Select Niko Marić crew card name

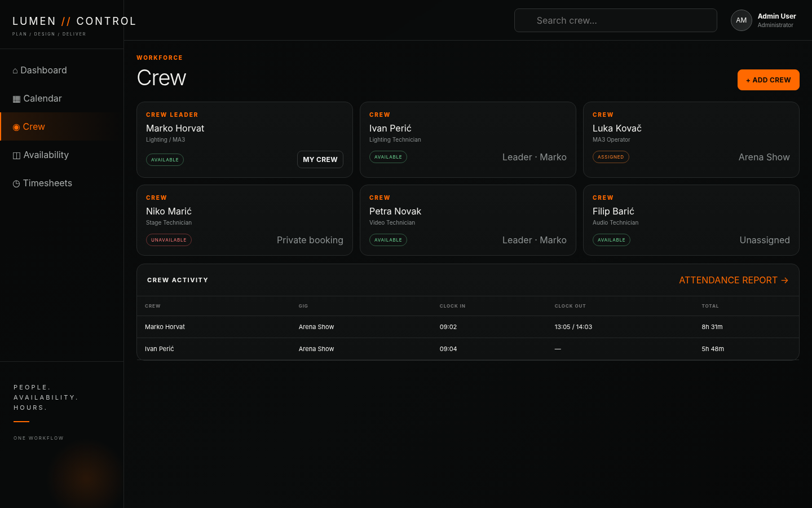[x=169, y=211]
